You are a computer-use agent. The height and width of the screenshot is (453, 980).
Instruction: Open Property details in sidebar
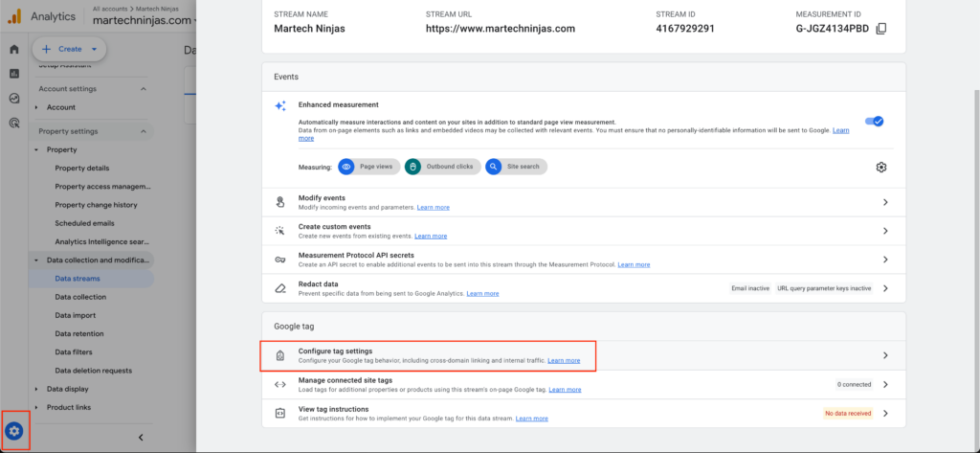point(82,169)
